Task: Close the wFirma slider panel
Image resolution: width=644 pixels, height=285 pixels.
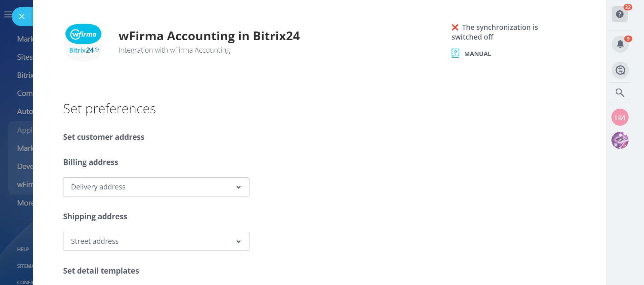Action: [x=22, y=16]
